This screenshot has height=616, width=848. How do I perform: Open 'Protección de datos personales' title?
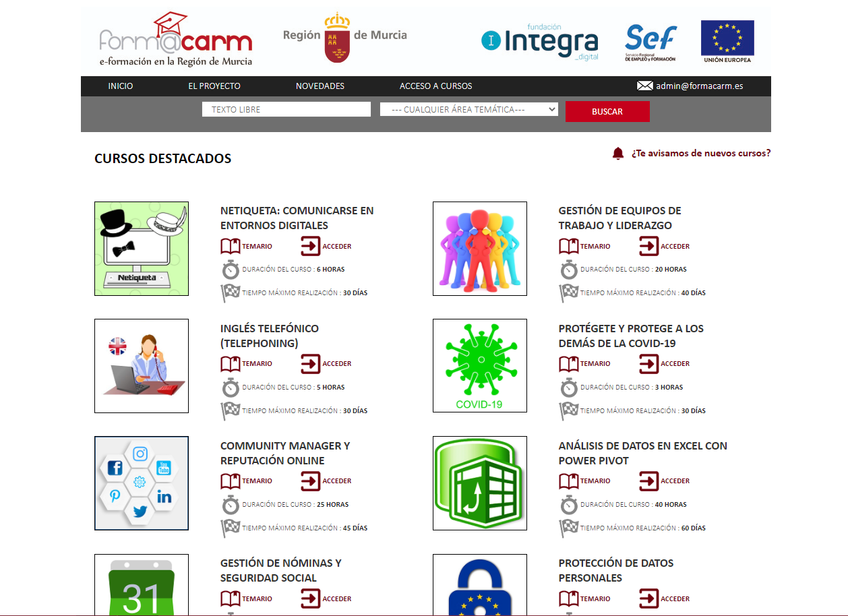[616, 570]
